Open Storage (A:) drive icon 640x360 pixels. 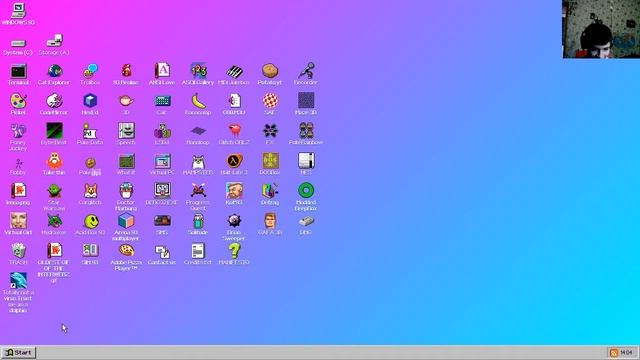click(54, 41)
